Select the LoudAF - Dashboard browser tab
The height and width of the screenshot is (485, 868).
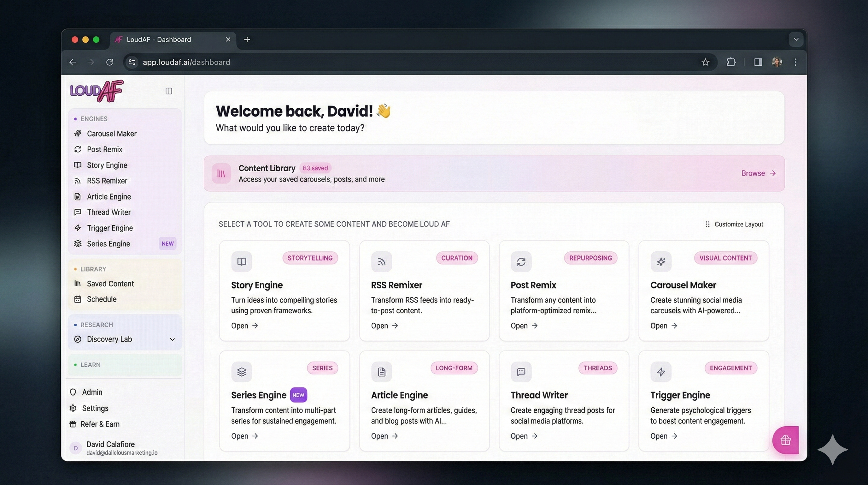coord(159,39)
